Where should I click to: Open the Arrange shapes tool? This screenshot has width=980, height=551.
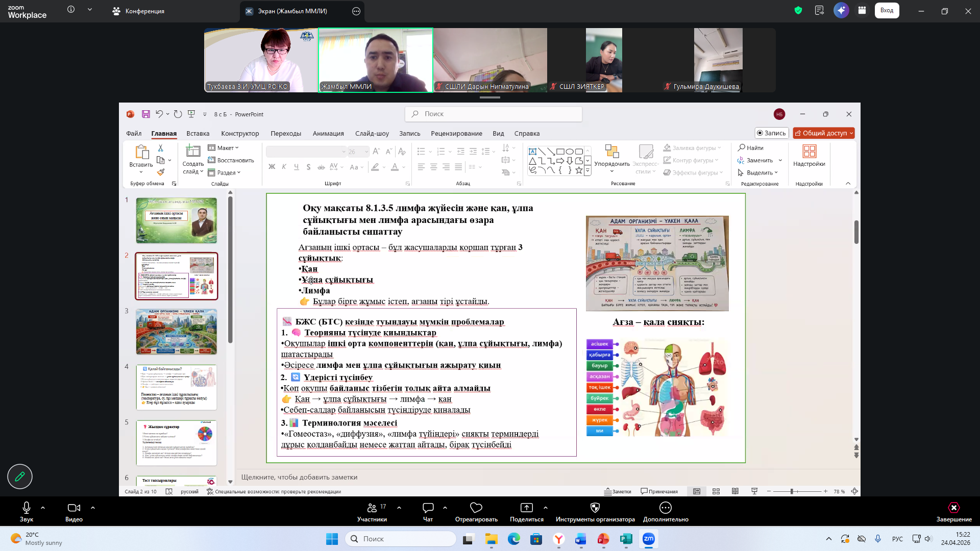(x=611, y=156)
